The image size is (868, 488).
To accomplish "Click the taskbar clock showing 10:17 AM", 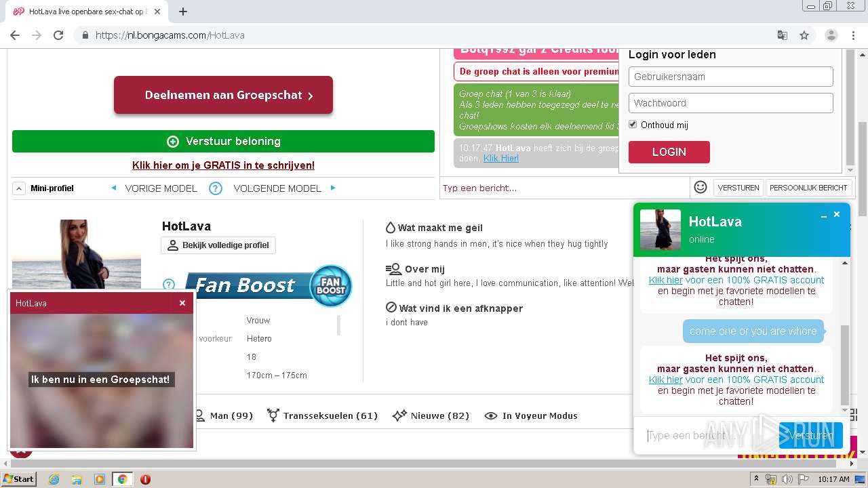I will [x=833, y=479].
